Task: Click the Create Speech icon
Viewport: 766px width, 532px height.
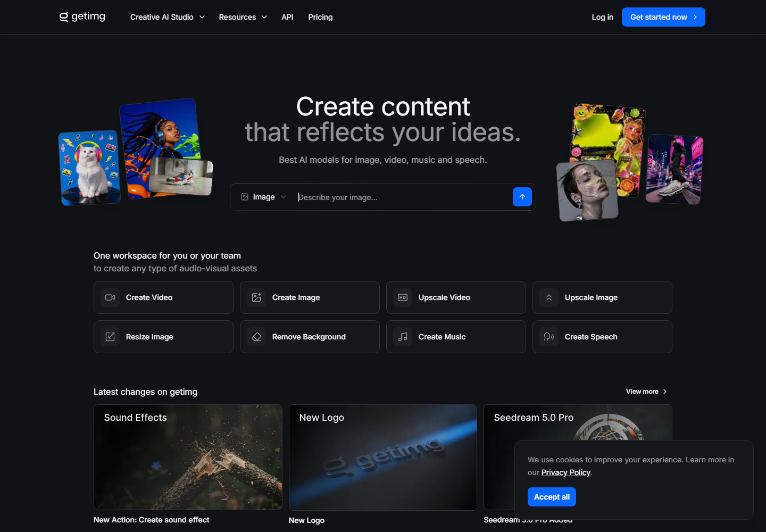Action: [x=549, y=337]
